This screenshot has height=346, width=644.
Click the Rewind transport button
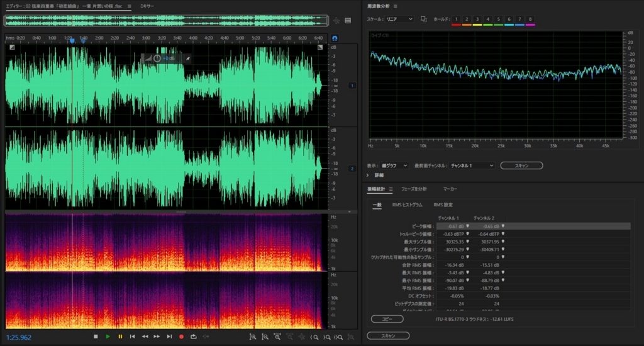pyautogui.click(x=145, y=337)
